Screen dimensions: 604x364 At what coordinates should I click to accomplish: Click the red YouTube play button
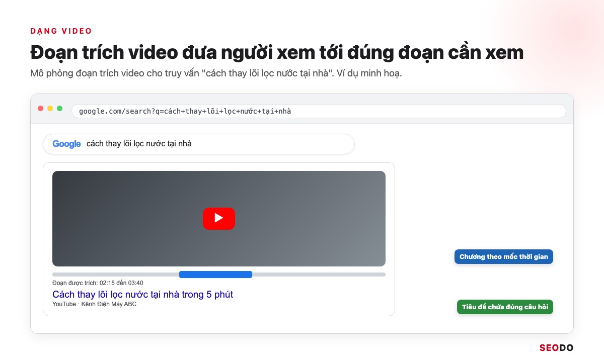pyautogui.click(x=219, y=218)
